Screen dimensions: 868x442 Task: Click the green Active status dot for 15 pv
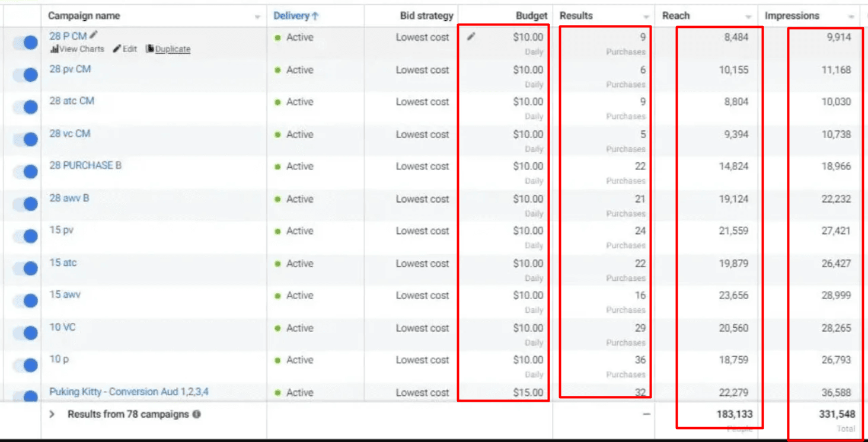pos(277,232)
